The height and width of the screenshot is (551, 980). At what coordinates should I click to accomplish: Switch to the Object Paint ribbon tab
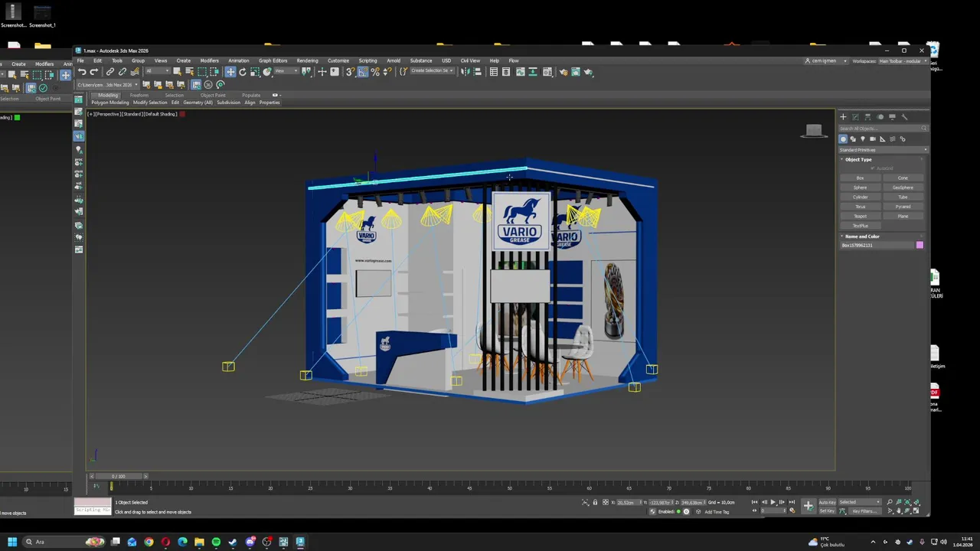(213, 95)
